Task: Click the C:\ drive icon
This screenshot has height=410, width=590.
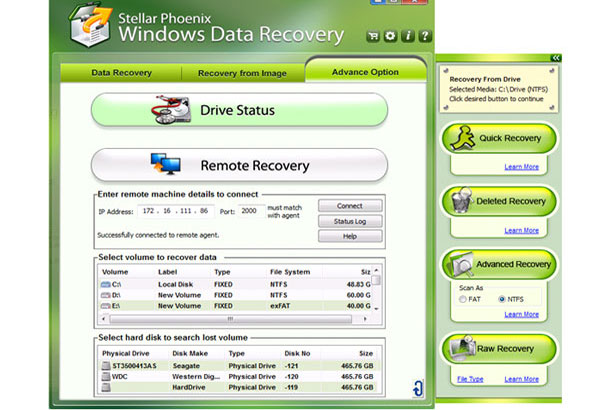Action: point(105,284)
